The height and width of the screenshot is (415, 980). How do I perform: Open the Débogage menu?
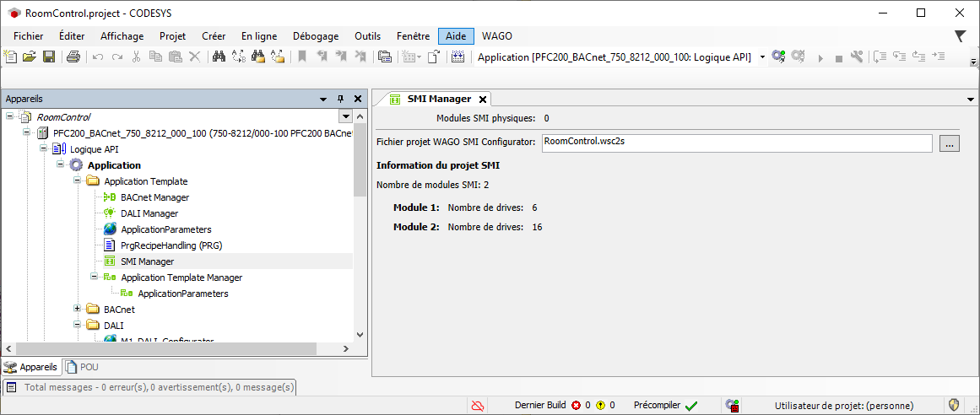point(316,36)
